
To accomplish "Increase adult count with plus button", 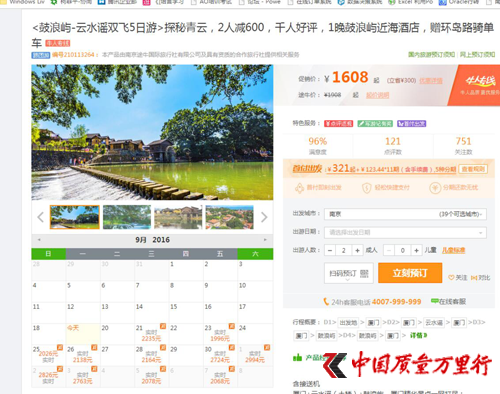I will [357, 250].
